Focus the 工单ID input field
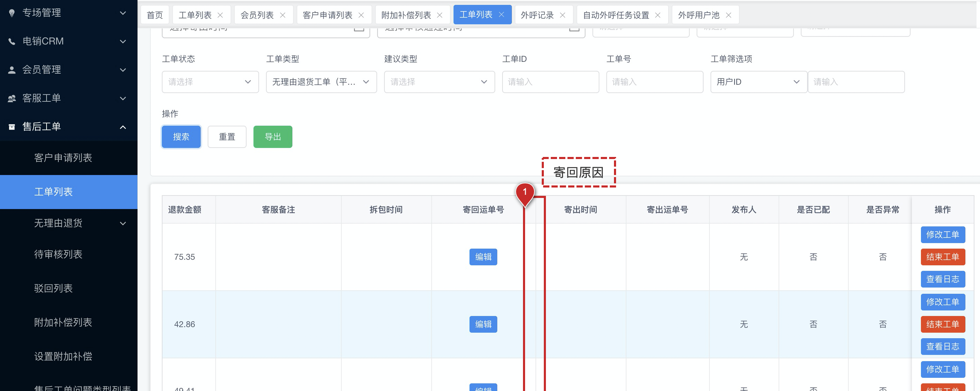This screenshot has height=391, width=980. tap(550, 82)
